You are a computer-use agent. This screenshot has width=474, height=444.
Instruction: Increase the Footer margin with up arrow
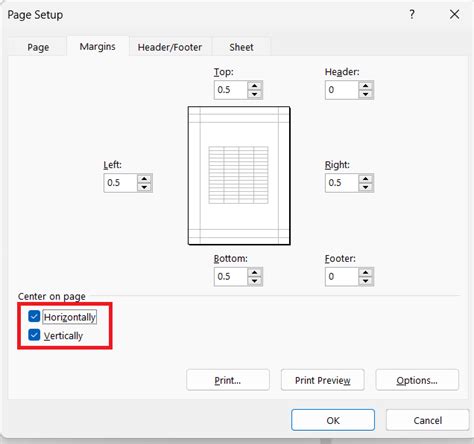(366, 273)
